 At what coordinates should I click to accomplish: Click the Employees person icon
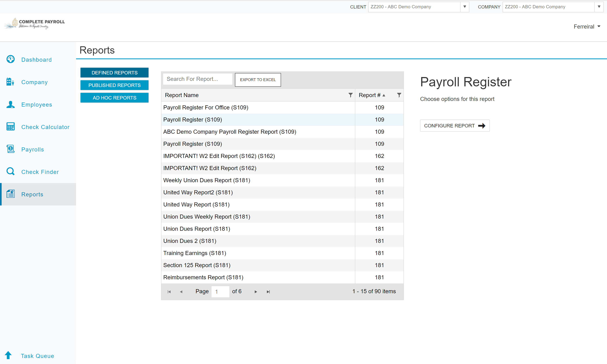(x=10, y=104)
